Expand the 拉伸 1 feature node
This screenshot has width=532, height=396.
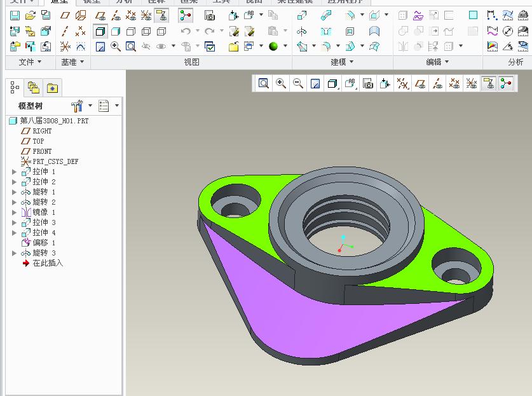15,172
